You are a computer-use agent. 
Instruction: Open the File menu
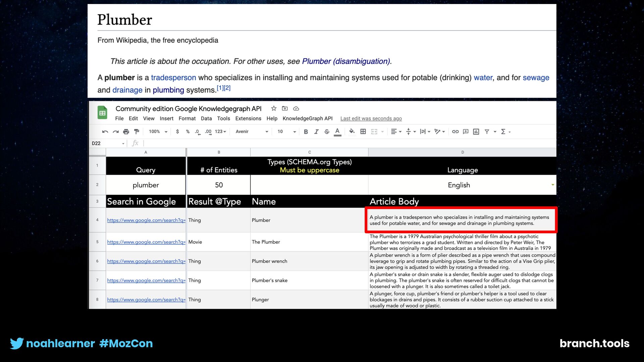[119, 119]
